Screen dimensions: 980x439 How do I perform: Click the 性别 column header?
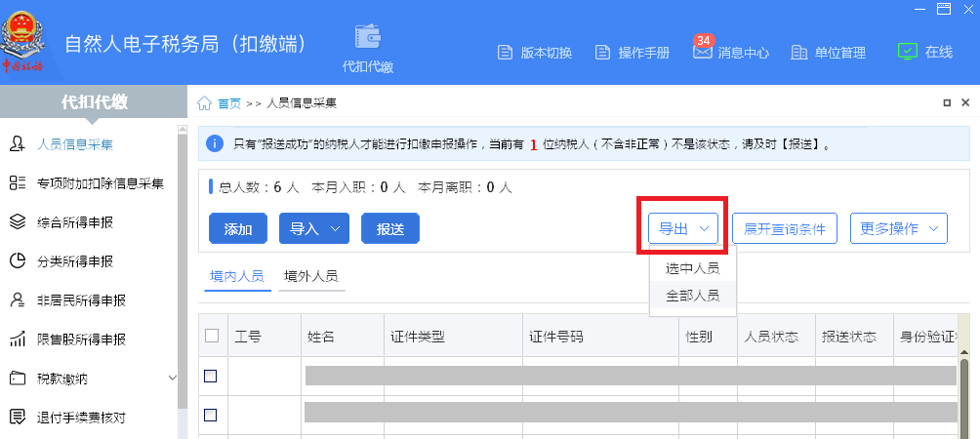(708, 336)
